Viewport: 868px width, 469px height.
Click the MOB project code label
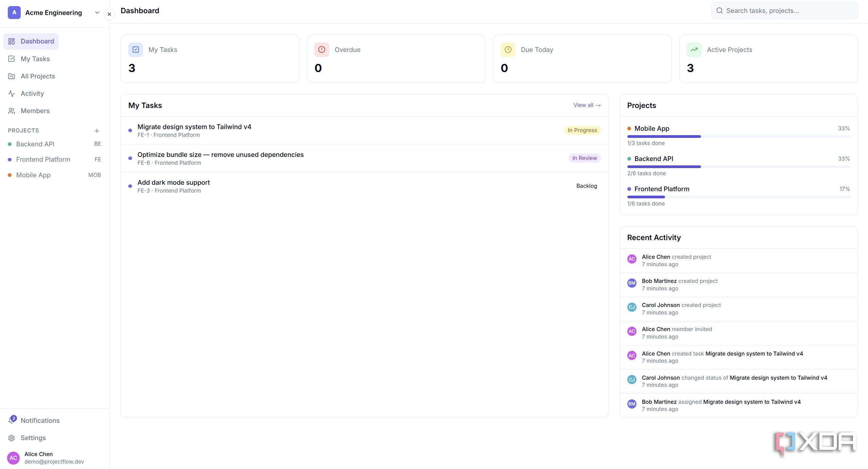[x=95, y=175]
